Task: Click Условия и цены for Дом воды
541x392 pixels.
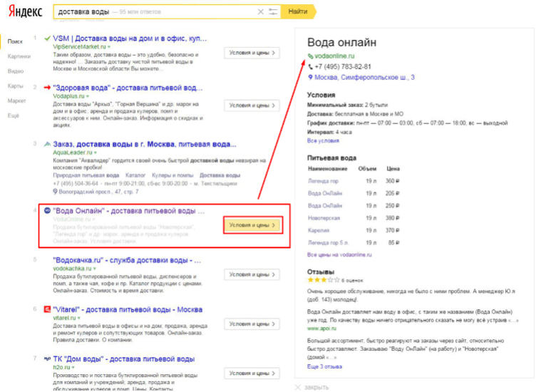Action: (252, 373)
